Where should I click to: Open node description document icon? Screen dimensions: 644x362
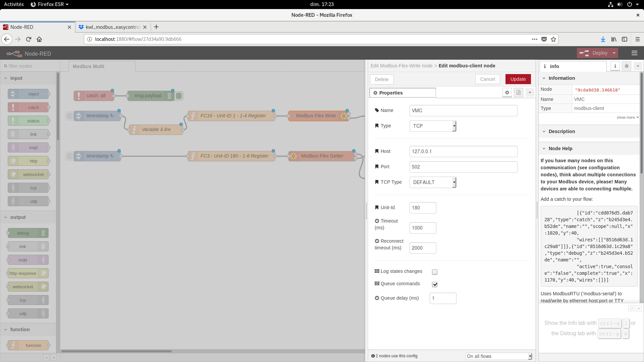(519, 93)
